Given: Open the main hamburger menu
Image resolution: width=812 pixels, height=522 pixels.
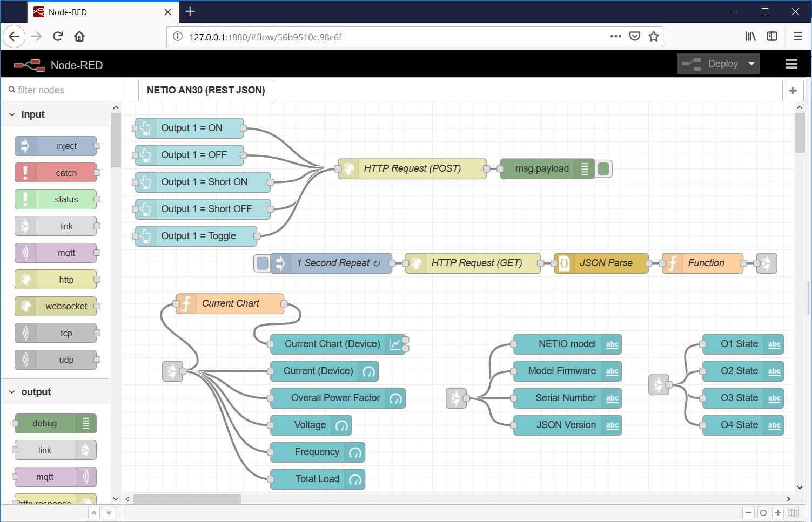Looking at the screenshot, I should [791, 63].
